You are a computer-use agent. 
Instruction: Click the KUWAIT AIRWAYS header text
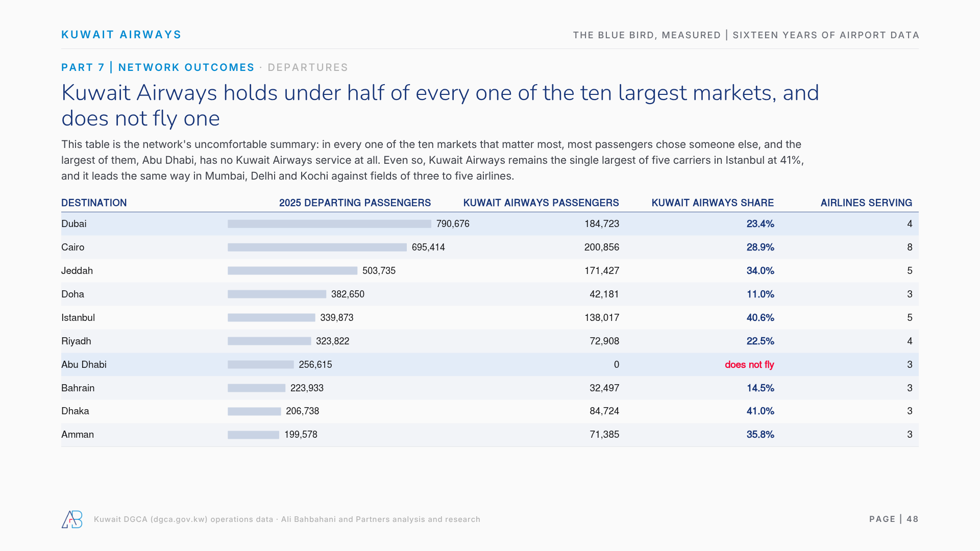pos(121,35)
